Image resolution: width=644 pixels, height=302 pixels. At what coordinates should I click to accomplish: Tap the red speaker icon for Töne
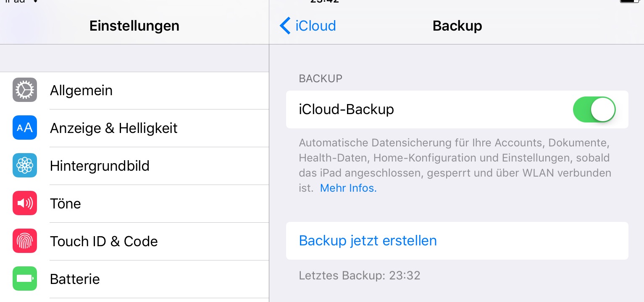[25, 203]
